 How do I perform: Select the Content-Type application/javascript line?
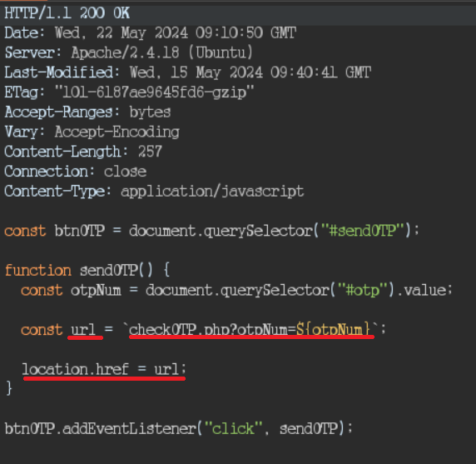(x=154, y=192)
